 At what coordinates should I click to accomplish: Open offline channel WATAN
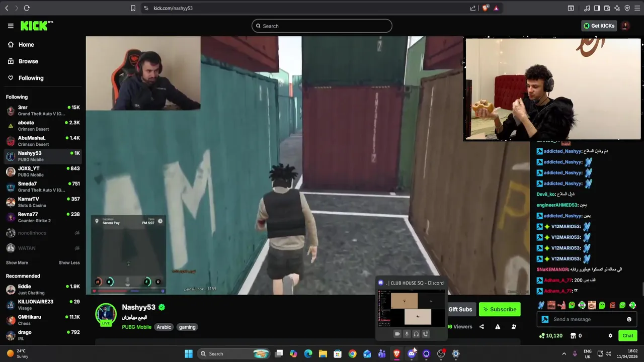(x=43, y=248)
